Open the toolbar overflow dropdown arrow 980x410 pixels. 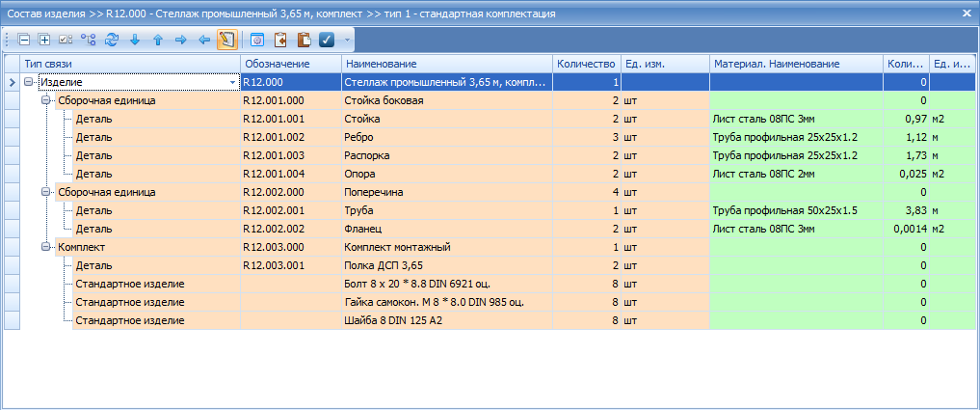click(x=346, y=41)
